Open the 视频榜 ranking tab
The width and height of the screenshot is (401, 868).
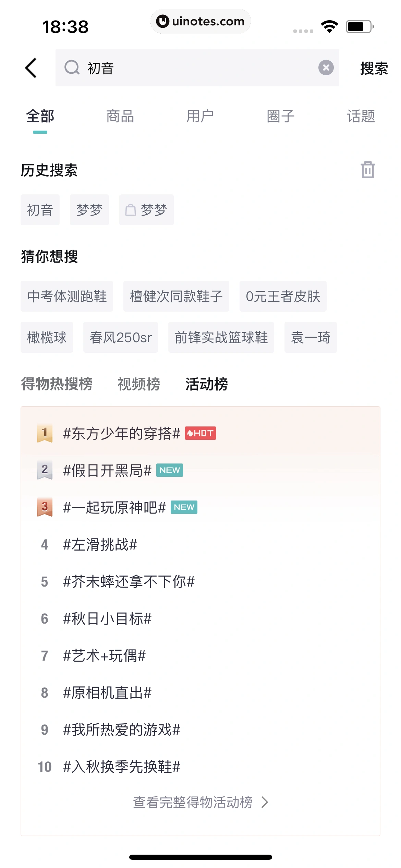click(x=138, y=385)
